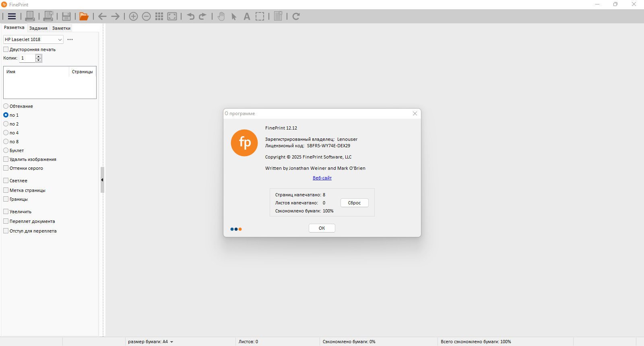Open the Веб-сайт link
Screen dimensions: 644x346
tap(322, 178)
